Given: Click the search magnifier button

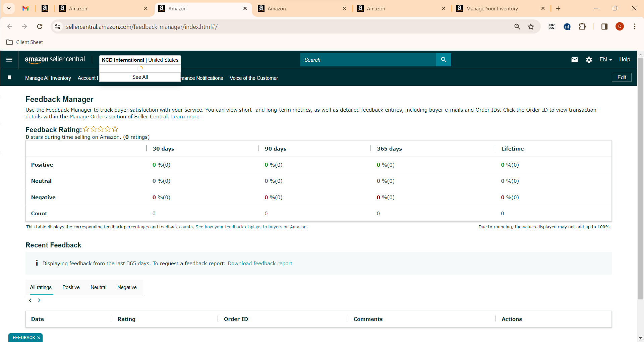Looking at the screenshot, I should click(444, 60).
